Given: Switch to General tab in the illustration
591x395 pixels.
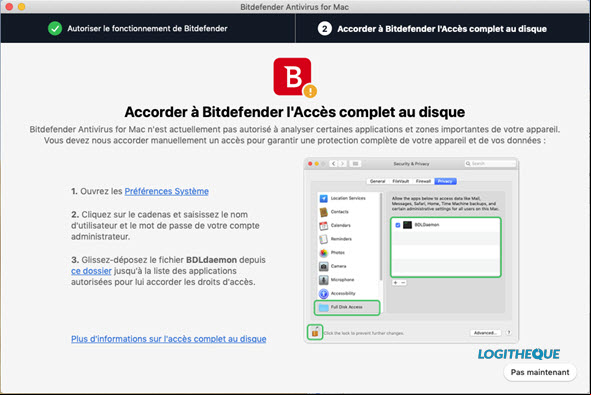Looking at the screenshot, I should click(x=377, y=181).
